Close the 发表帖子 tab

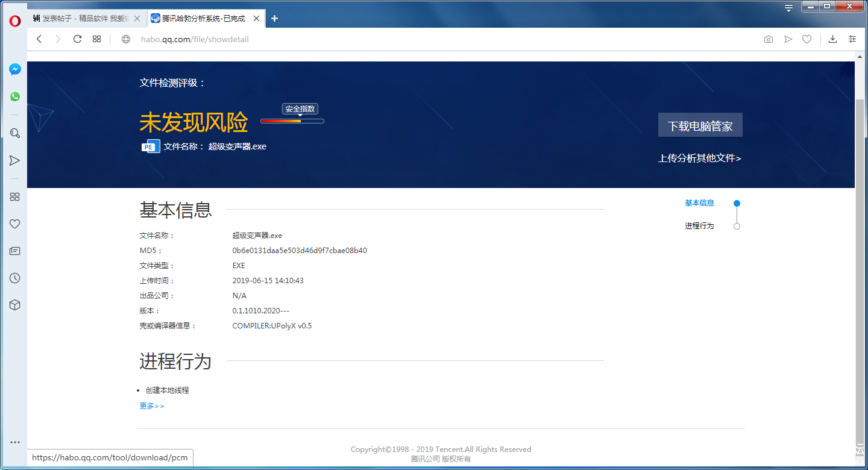pos(137,19)
